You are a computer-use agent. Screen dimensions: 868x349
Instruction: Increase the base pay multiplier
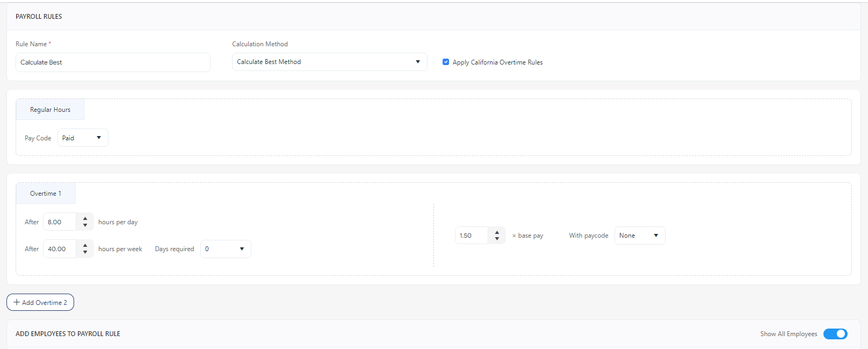pyautogui.click(x=497, y=232)
